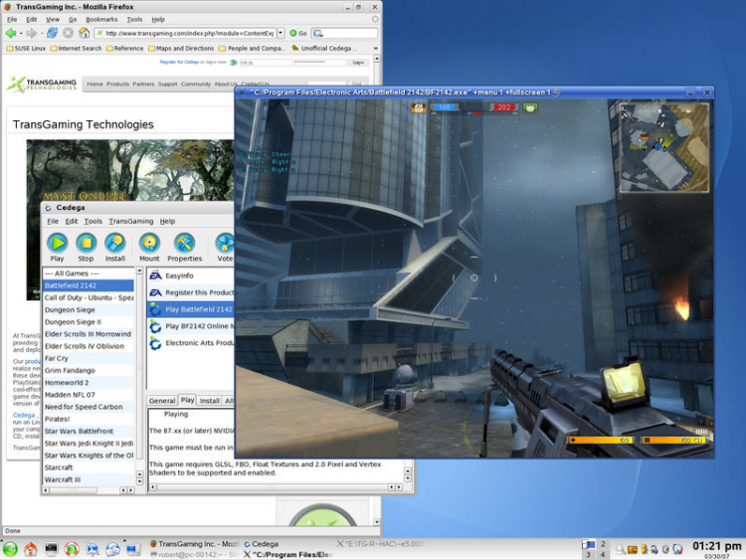Click the lifebuoy help icon in taskbar

point(72,549)
